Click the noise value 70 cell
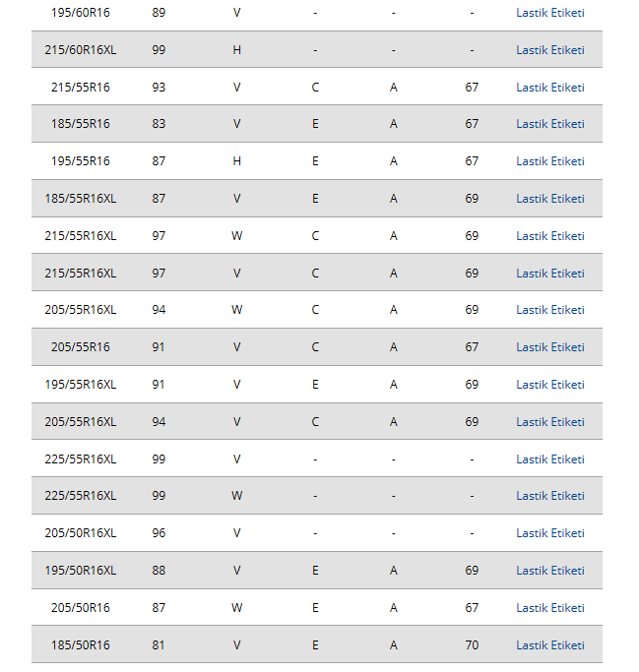Viewport: 639px width, 672px height. pos(472,645)
